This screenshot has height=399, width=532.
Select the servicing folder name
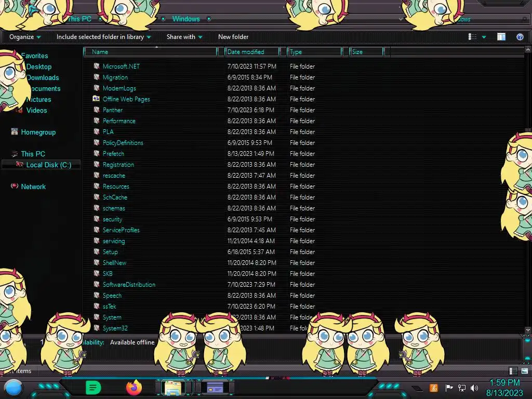tap(114, 241)
